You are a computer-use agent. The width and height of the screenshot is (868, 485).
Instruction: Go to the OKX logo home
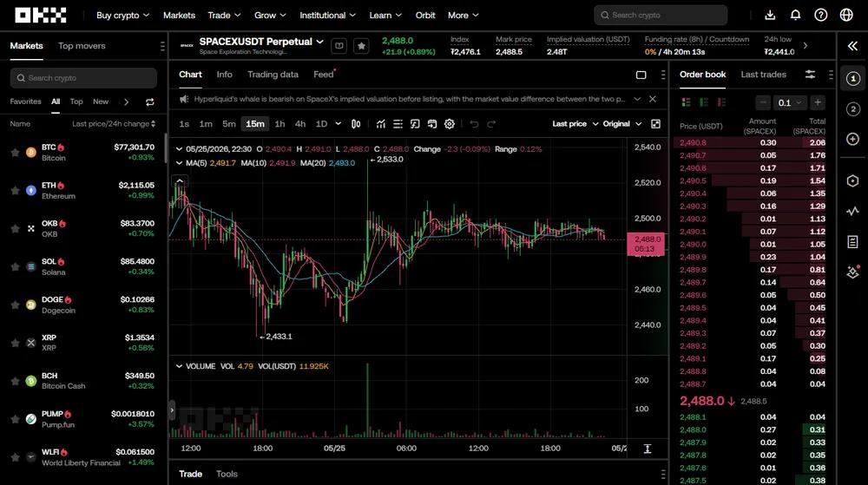[x=41, y=15]
